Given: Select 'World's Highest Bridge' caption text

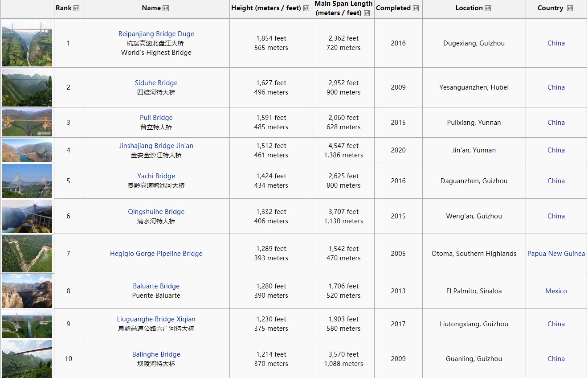Looking at the screenshot, I should point(156,53).
